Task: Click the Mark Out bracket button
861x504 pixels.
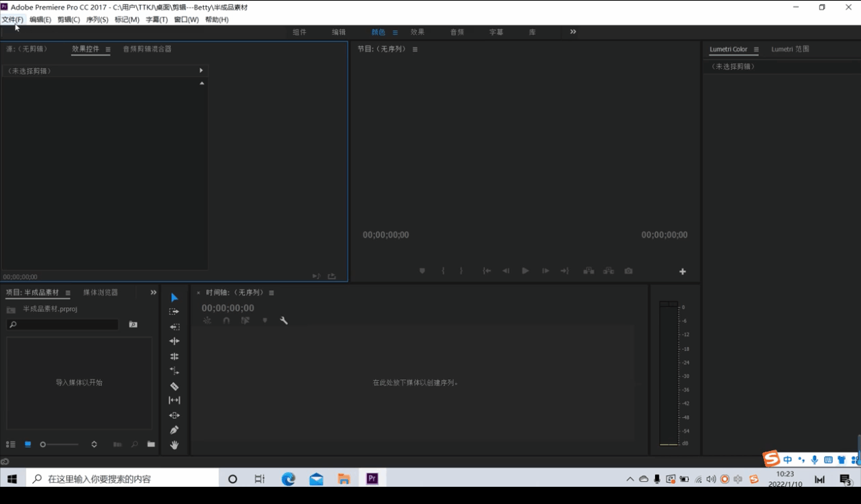Action: click(461, 271)
